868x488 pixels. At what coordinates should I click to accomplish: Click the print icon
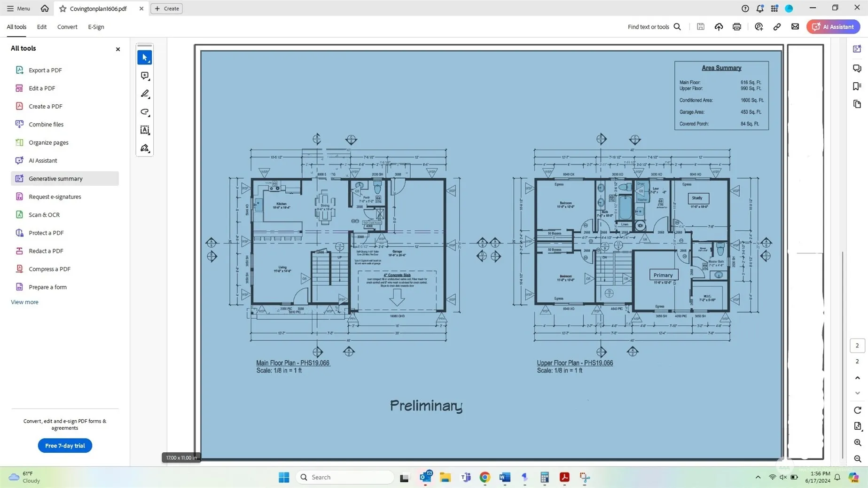736,27
